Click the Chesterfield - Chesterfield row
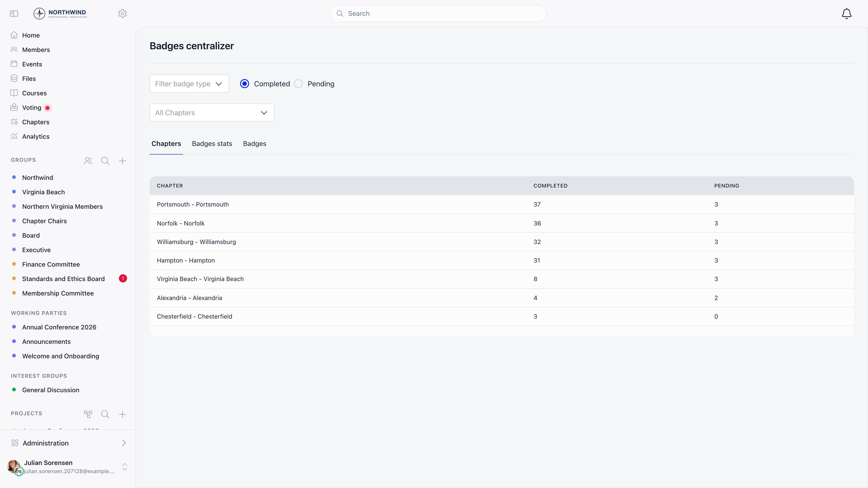The image size is (868, 488). tap(502, 316)
